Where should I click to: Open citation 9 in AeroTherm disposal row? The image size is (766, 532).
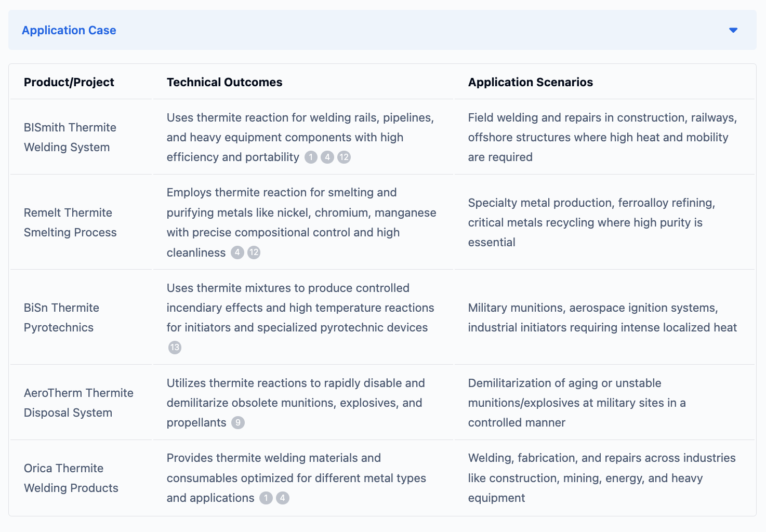point(238,422)
